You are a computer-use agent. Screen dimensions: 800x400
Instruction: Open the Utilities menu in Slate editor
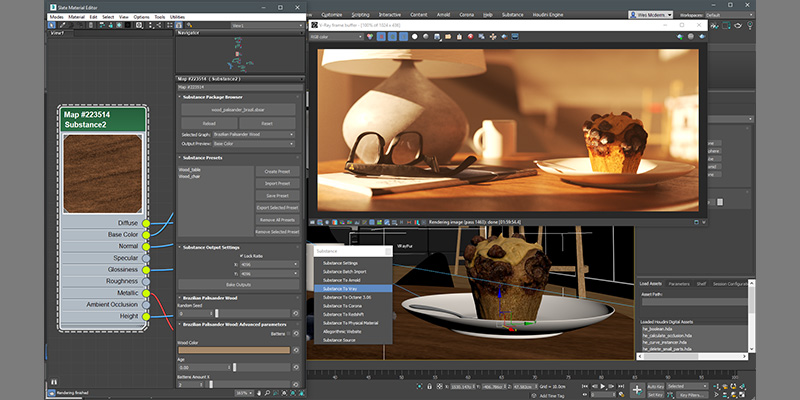177,17
